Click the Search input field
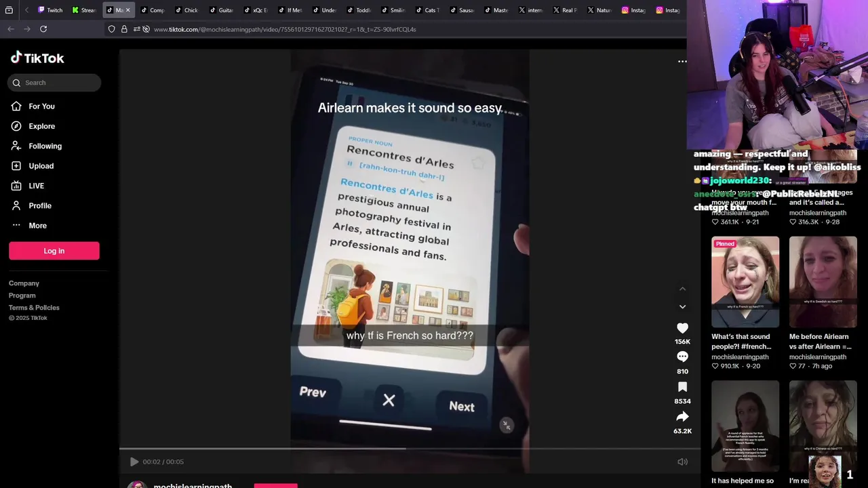This screenshot has height=488, width=868. coord(54,83)
